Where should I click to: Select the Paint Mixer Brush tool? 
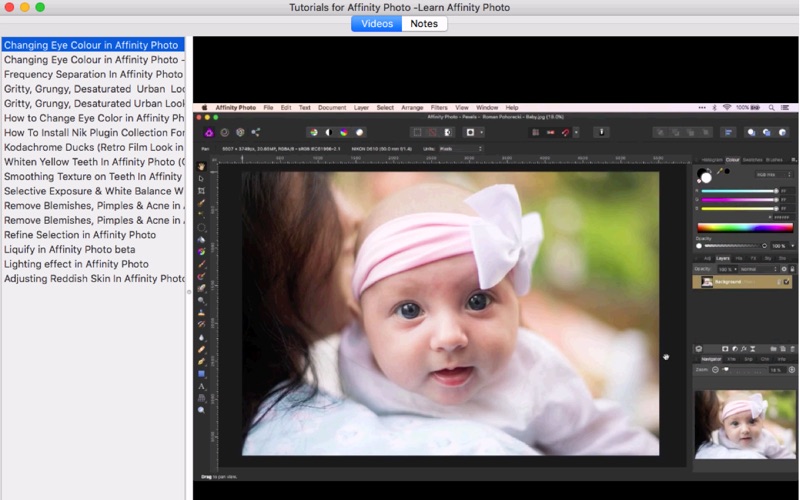[x=202, y=276]
